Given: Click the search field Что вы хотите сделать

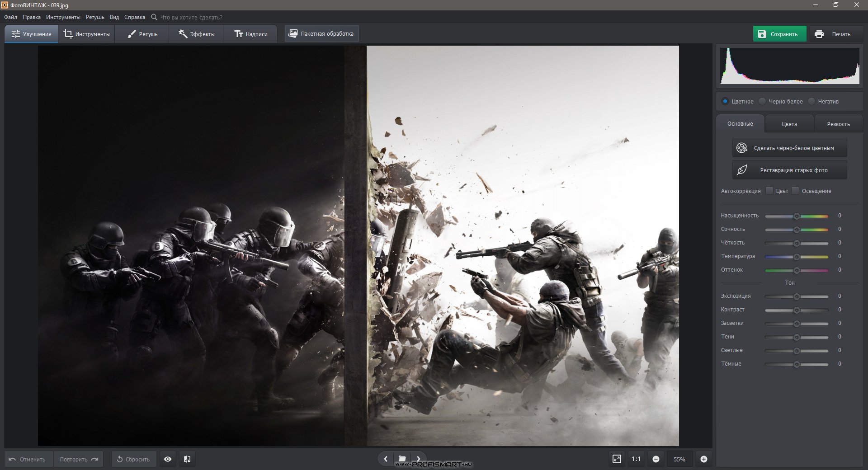Looking at the screenshot, I should [x=191, y=17].
